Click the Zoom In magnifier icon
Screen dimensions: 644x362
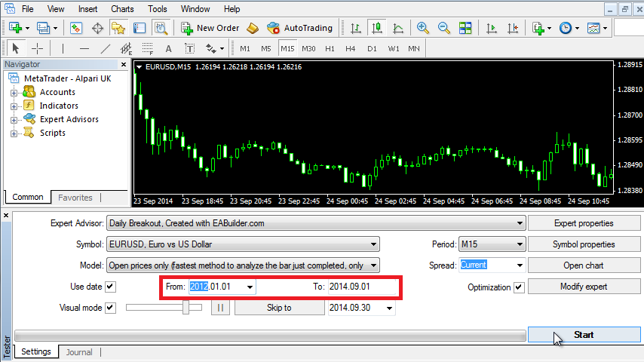pyautogui.click(x=422, y=28)
